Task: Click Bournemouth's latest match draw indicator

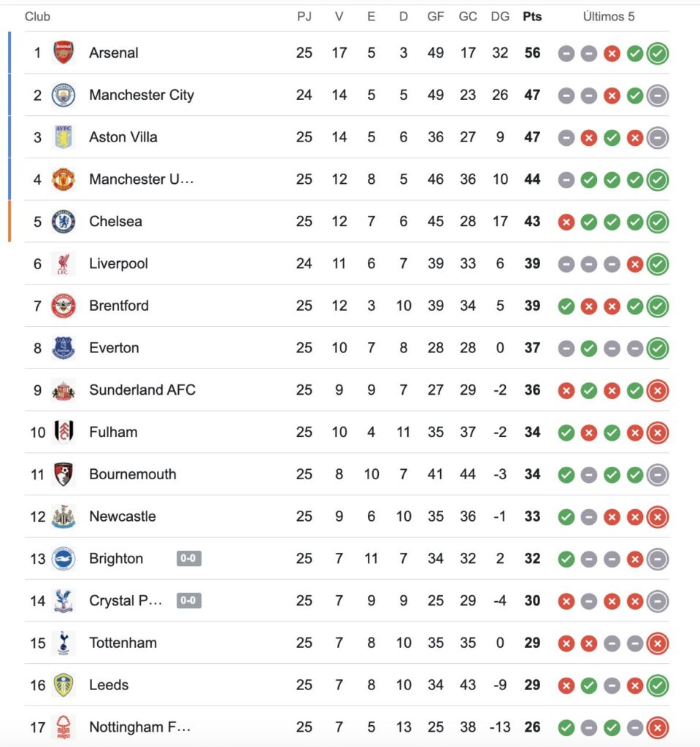Action: pos(658,475)
